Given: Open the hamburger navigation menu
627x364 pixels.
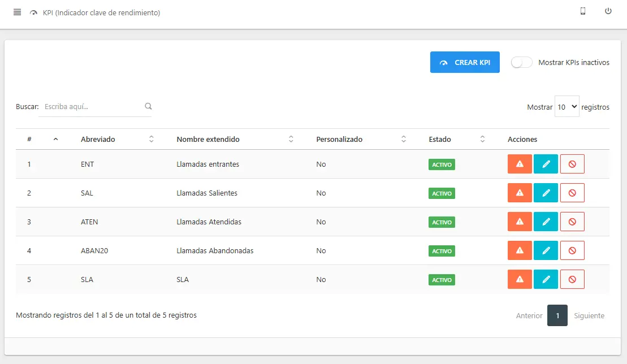Looking at the screenshot, I should tap(17, 12).
